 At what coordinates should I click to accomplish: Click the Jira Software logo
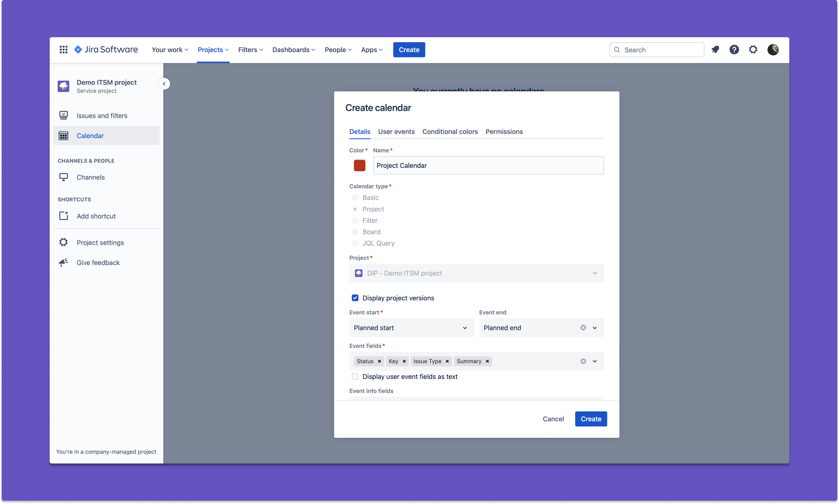point(106,50)
